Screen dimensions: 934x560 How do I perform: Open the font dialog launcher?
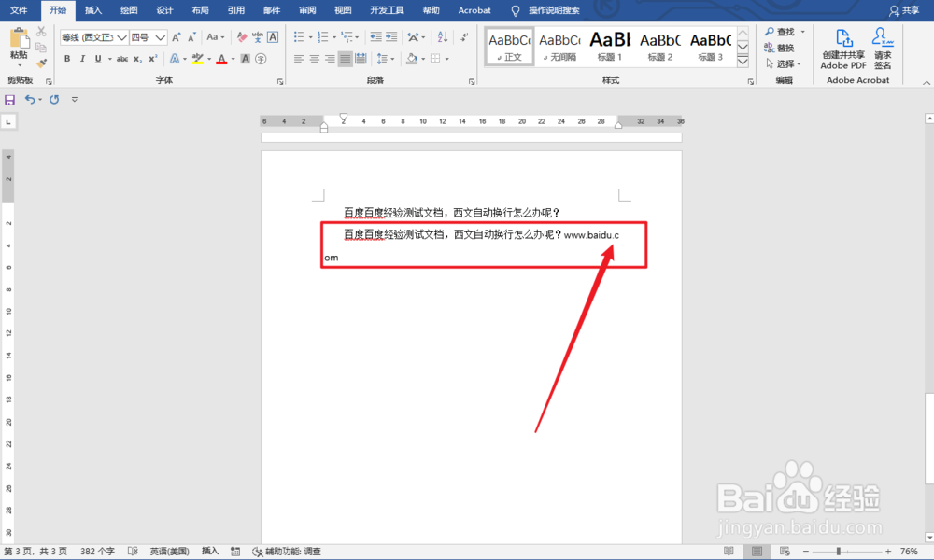(280, 82)
